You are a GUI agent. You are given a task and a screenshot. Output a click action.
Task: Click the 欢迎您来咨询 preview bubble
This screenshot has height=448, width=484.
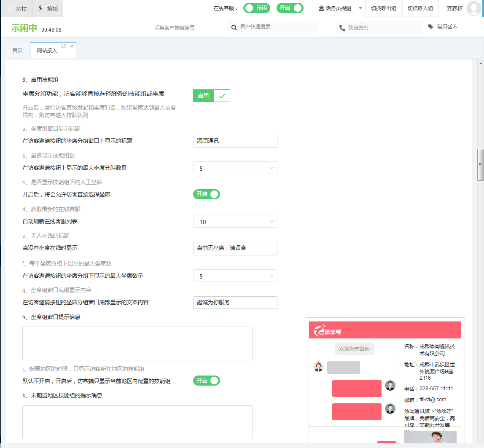pyautogui.click(x=354, y=349)
